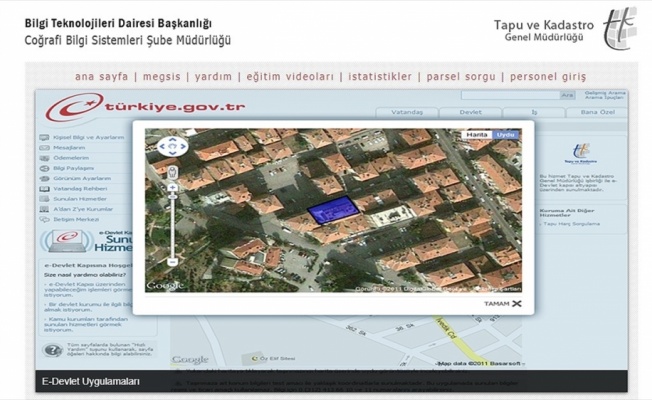The height and width of the screenshot is (400, 652).
Task: Click the map zoom slider track
Action: [x=173, y=225]
